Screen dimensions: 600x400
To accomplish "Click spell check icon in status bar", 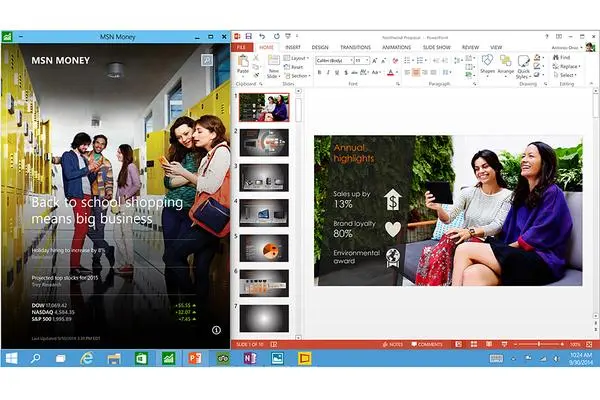I will click(x=274, y=344).
